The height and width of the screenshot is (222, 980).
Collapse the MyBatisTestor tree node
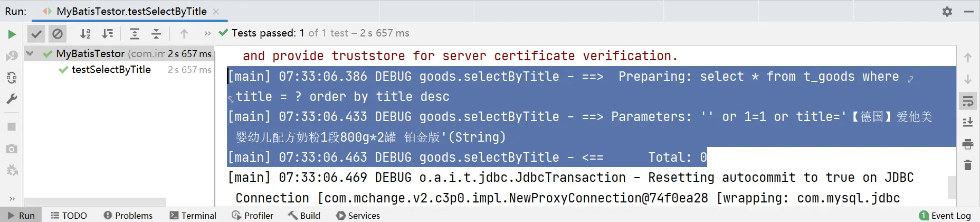tap(30, 53)
